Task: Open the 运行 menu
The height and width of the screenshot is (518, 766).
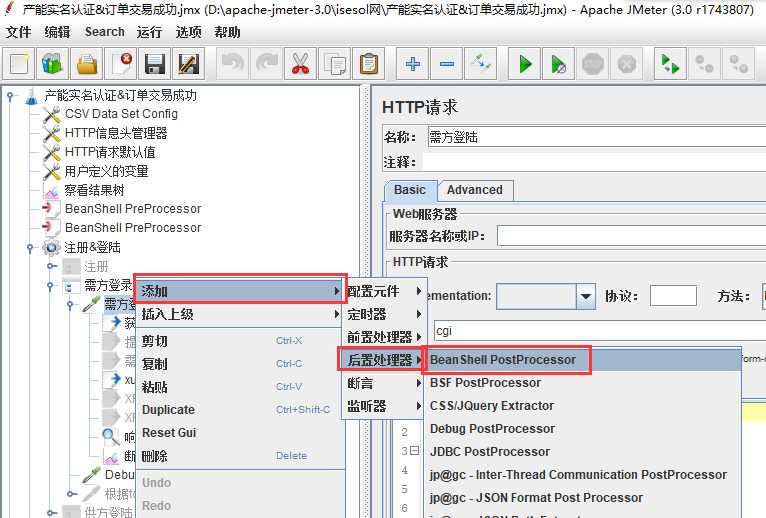Action: tap(149, 32)
